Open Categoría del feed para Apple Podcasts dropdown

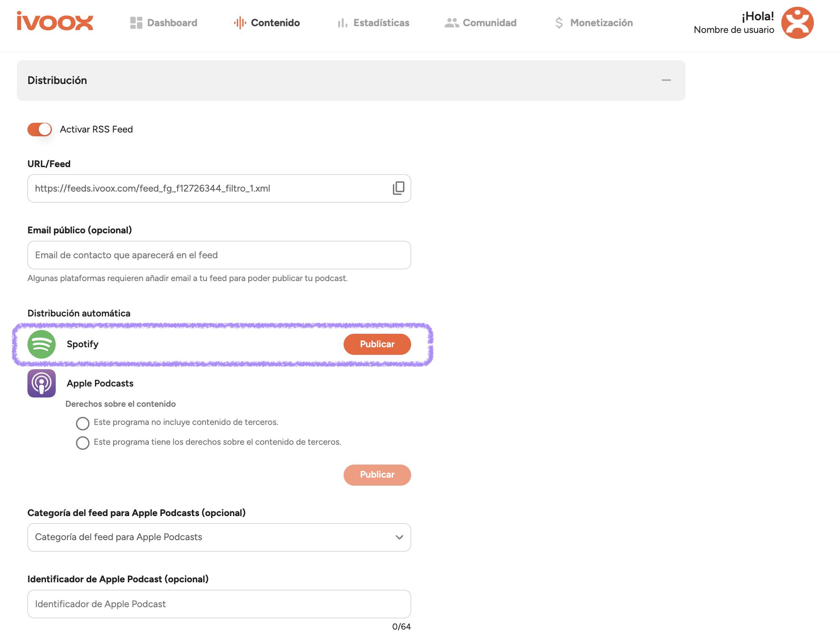(x=219, y=537)
